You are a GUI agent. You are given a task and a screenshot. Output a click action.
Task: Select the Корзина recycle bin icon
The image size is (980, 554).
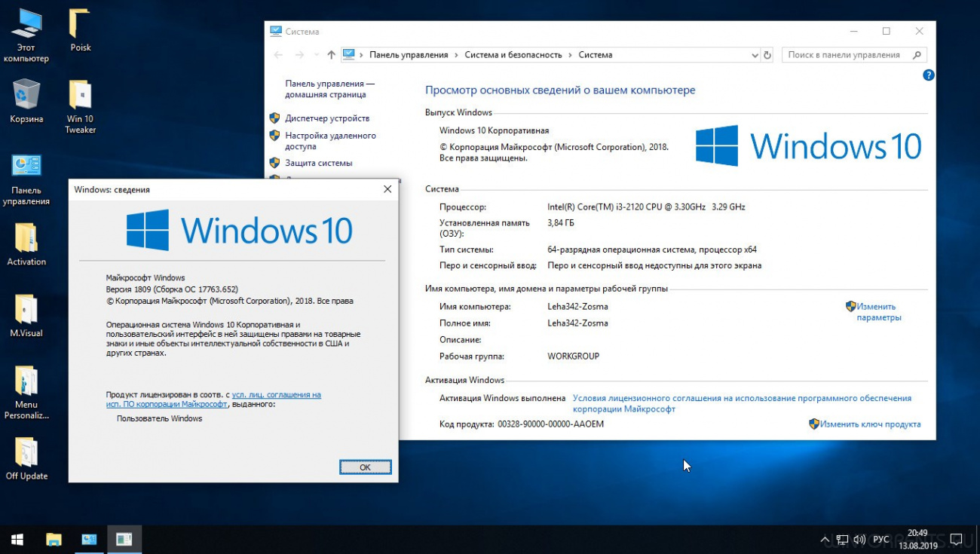26,101
